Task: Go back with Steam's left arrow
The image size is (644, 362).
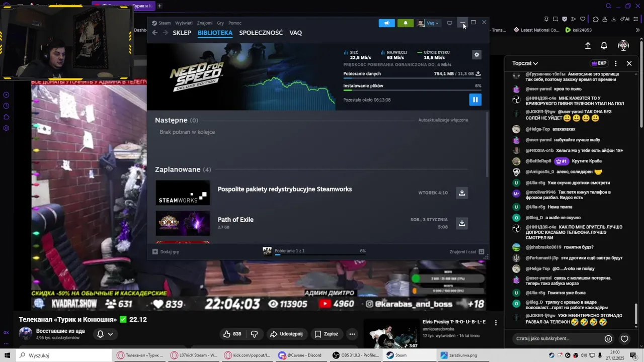Action: pyautogui.click(x=155, y=33)
